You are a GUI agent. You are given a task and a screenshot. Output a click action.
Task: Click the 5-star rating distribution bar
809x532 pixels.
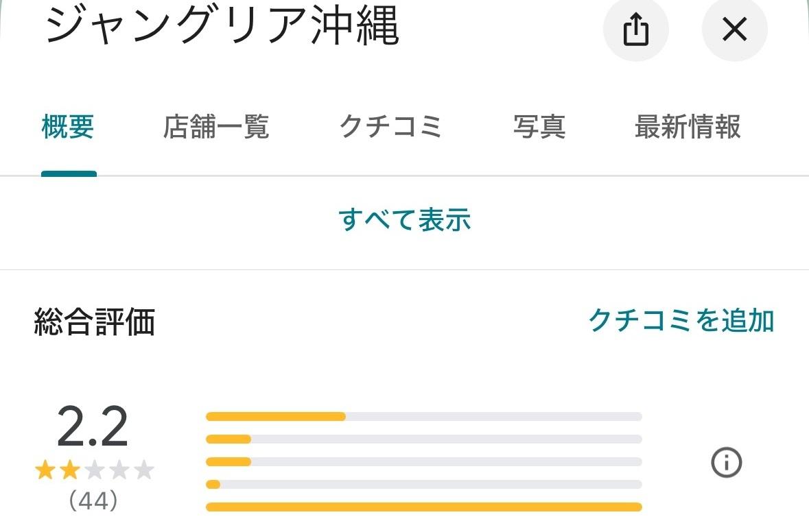coord(424,415)
